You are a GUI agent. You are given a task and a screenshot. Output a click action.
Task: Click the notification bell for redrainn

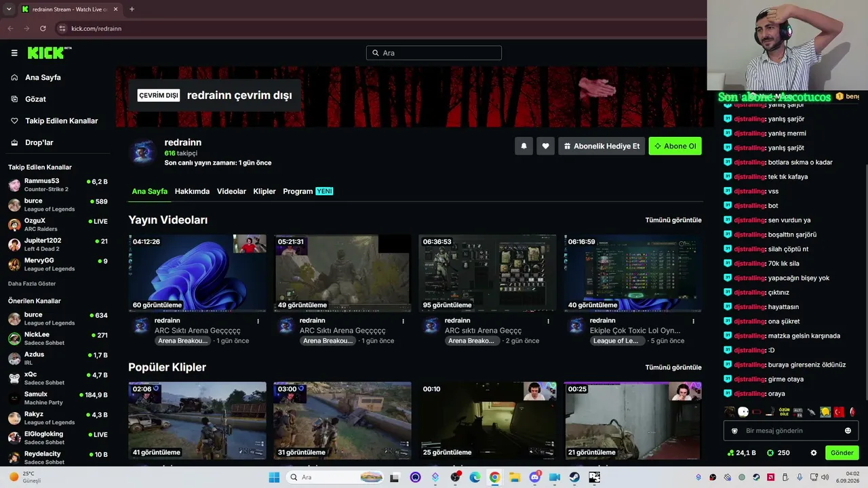tap(524, 146)
